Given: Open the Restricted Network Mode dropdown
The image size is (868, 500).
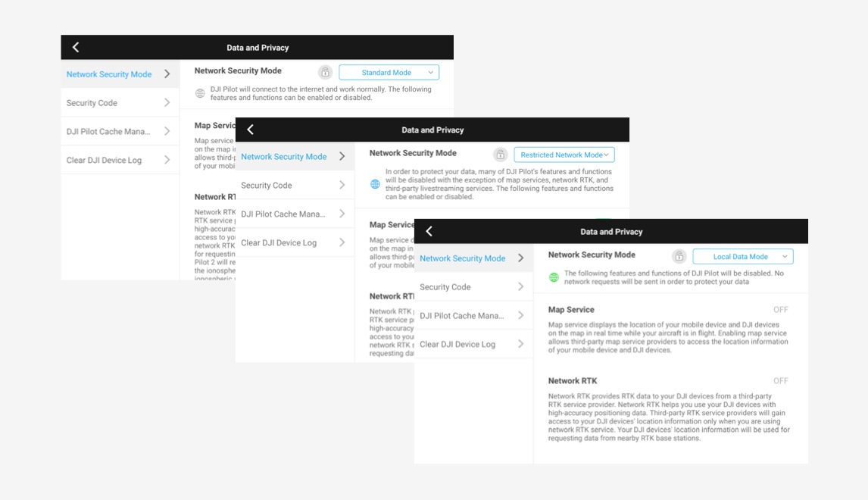Looking at the screenshot, I should (x=564, y=155).
